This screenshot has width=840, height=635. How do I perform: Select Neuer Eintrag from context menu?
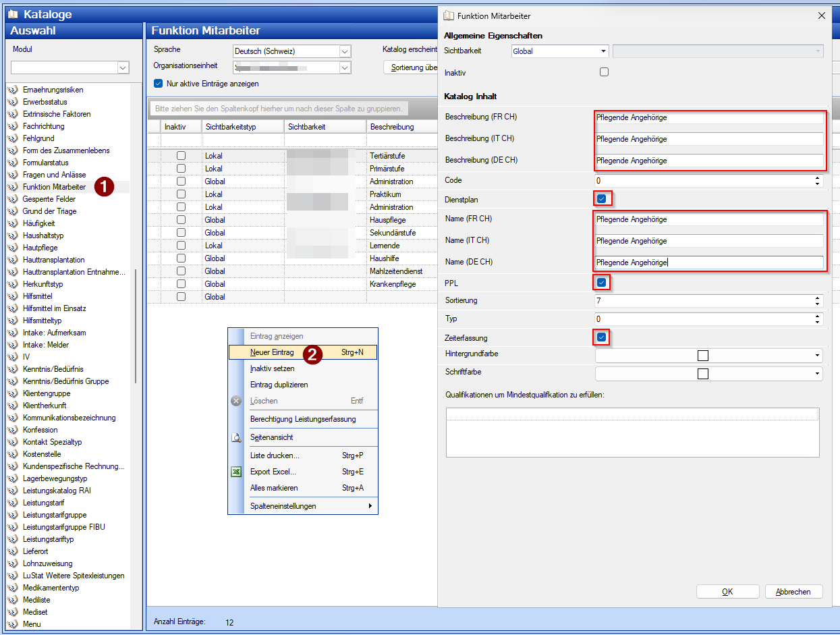click(x=272, y=352)
